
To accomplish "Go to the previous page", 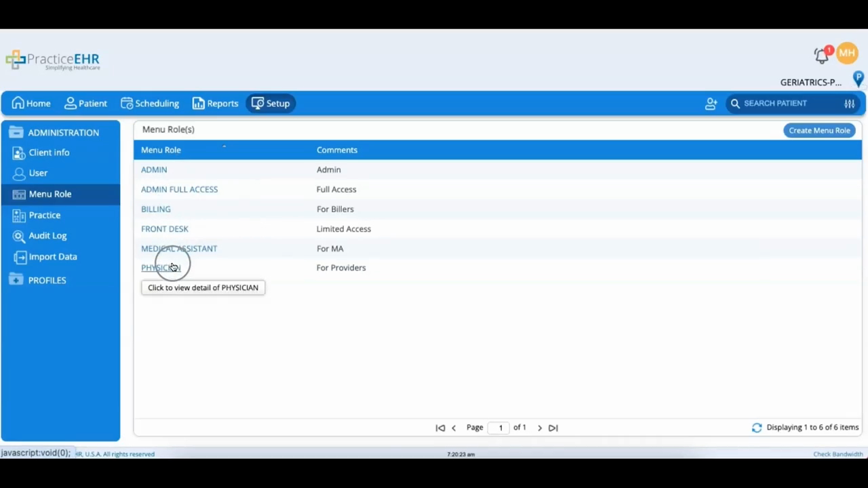I will 454,428.
